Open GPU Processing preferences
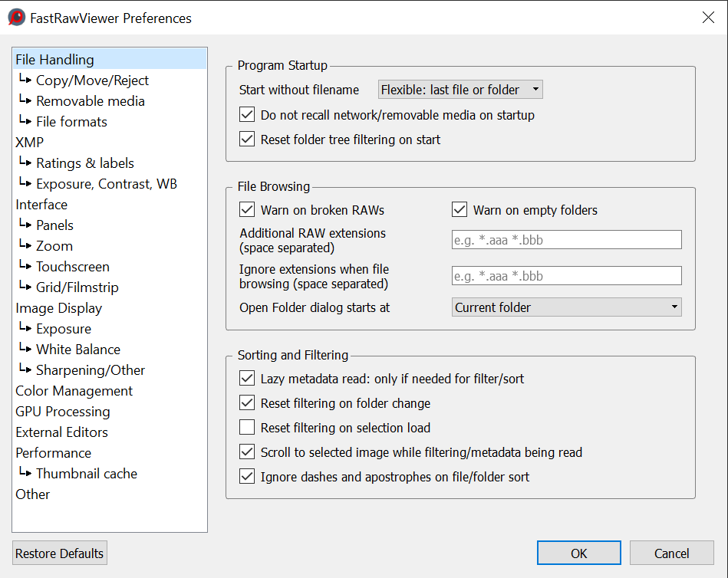Viewport: 728px width, 578px height. pyautogui.click(x=62, y=411)
